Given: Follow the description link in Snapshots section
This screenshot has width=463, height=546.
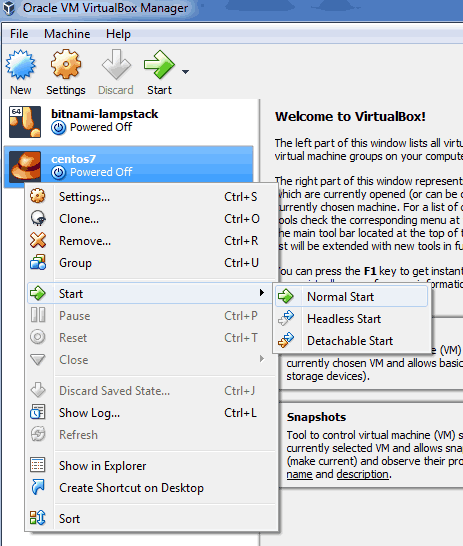Looking at the screenshot, I should click(362, 474).
